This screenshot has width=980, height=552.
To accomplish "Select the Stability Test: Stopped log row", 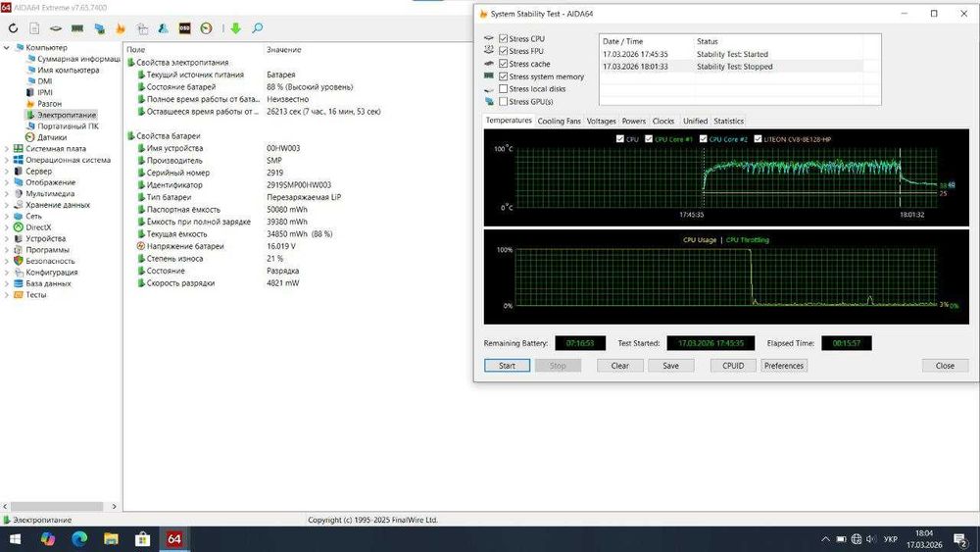I will [x=731, y=67].
